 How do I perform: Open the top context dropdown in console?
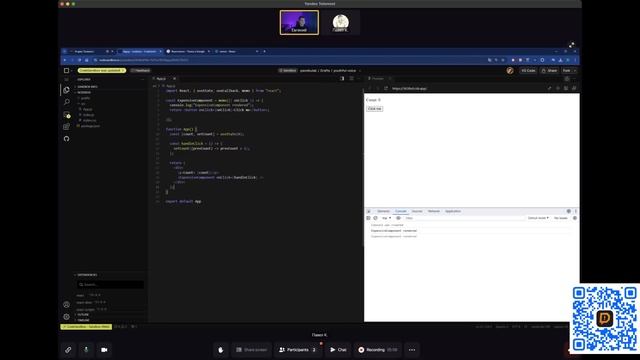pos(387,218)
